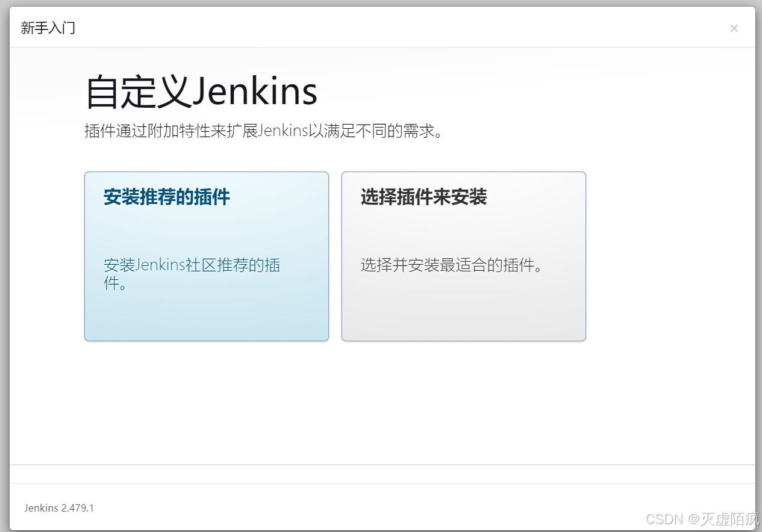Choose the 选择插件来安装 option card
Screen dimensions: 762x532
click(464, 256)
